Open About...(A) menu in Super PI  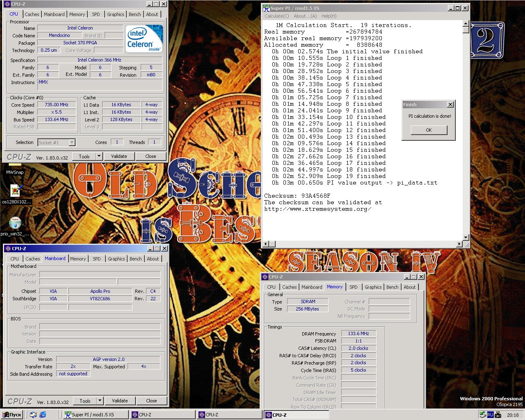(305, 16)
